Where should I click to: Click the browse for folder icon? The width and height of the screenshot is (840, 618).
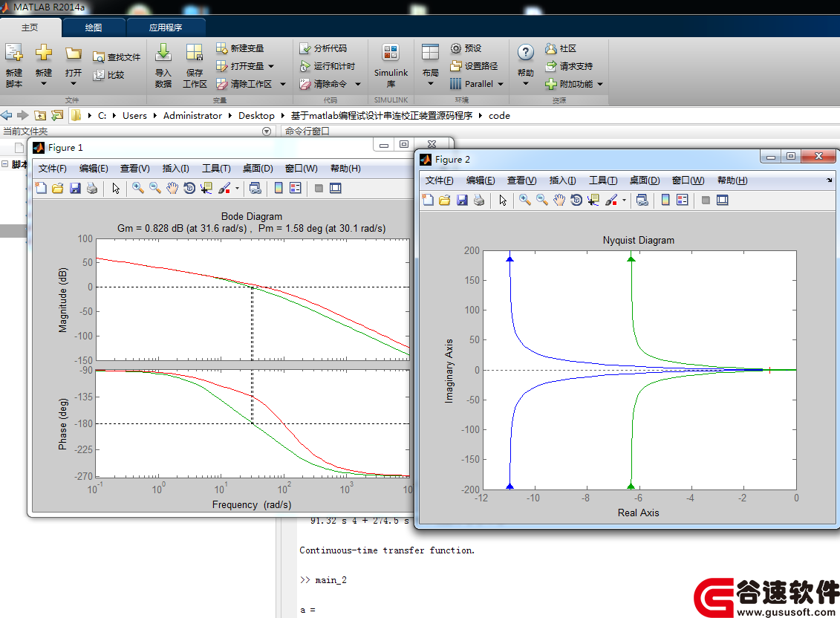(57, 115)
